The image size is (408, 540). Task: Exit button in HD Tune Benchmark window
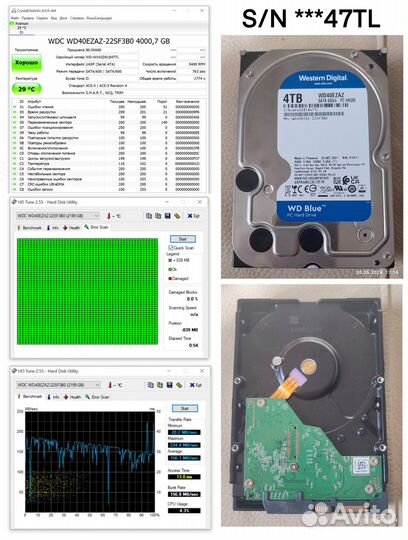pos(195,385)
